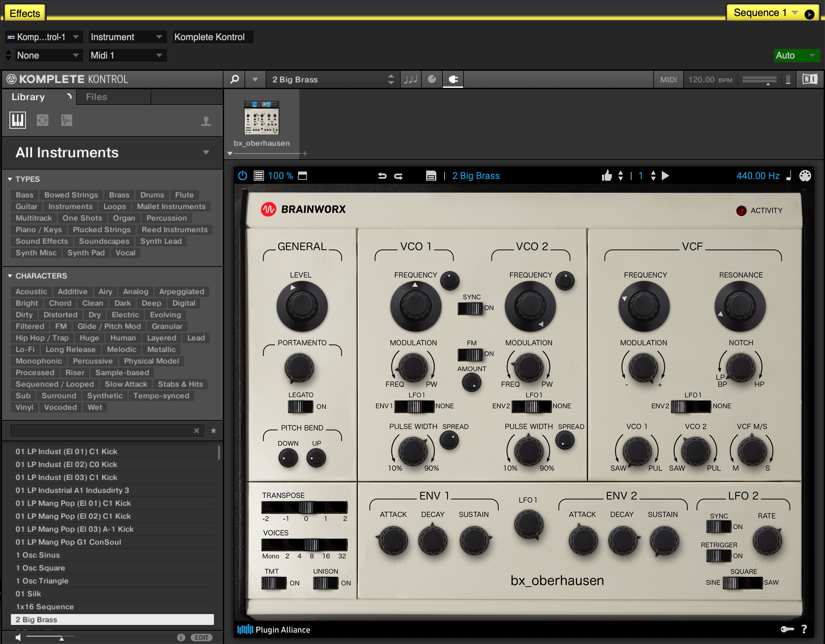
Task: Open the arpeggiator notes icon in header
Action: pos(410,79)
